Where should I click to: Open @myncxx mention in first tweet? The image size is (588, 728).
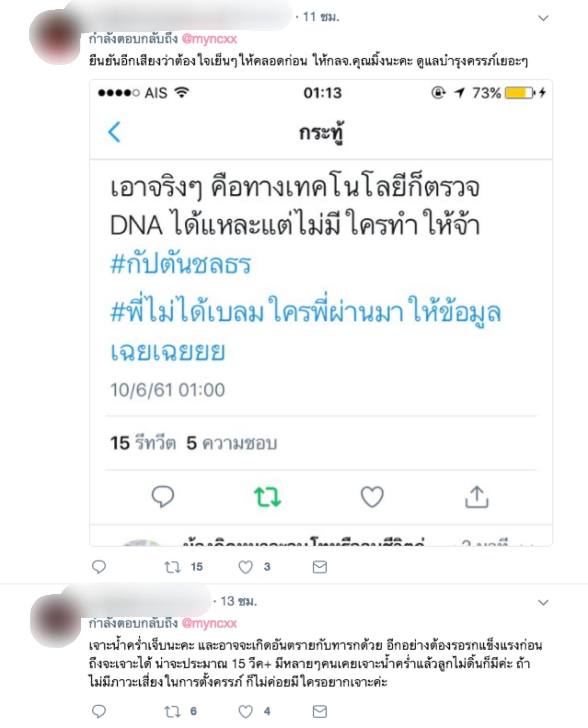coord(209,39)
